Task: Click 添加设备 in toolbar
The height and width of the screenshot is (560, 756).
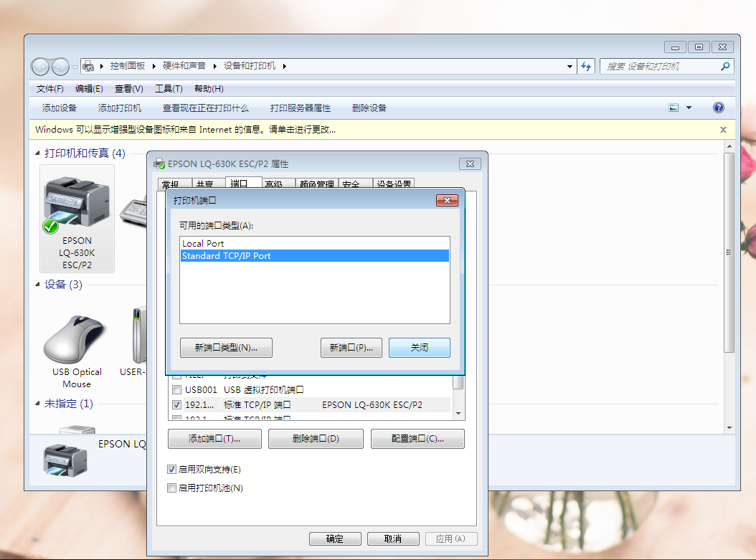Action: pyautogui.click(x=60, y=108)
